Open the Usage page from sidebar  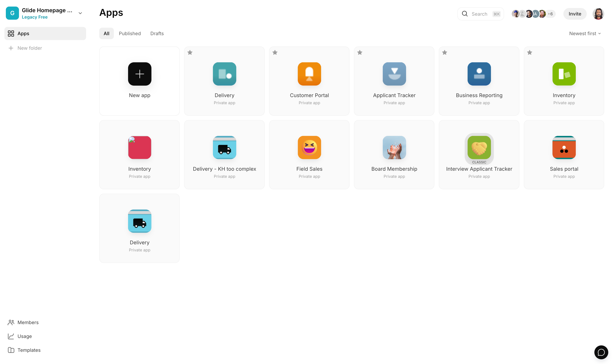pyautogui.click(x=24, y=336)
